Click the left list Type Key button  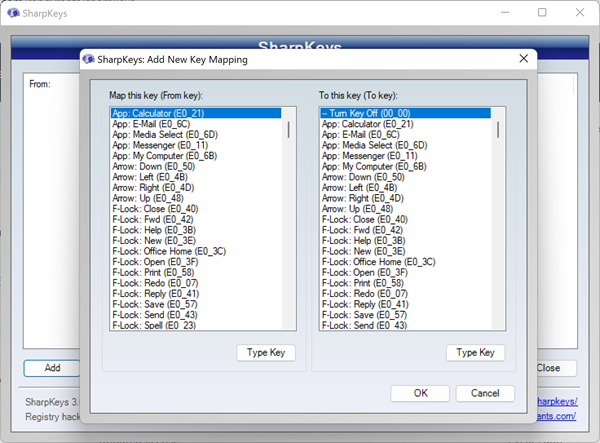(266, 352)
